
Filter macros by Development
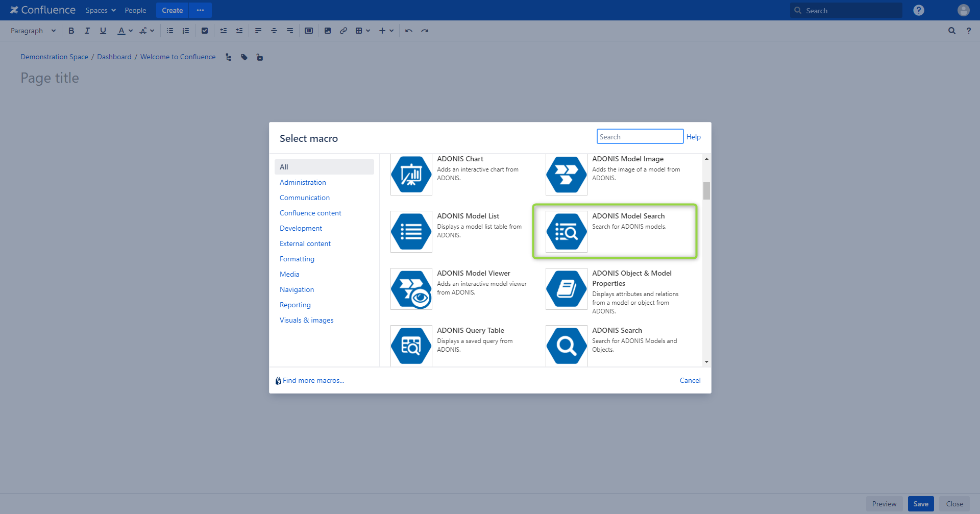pos(301,228)
